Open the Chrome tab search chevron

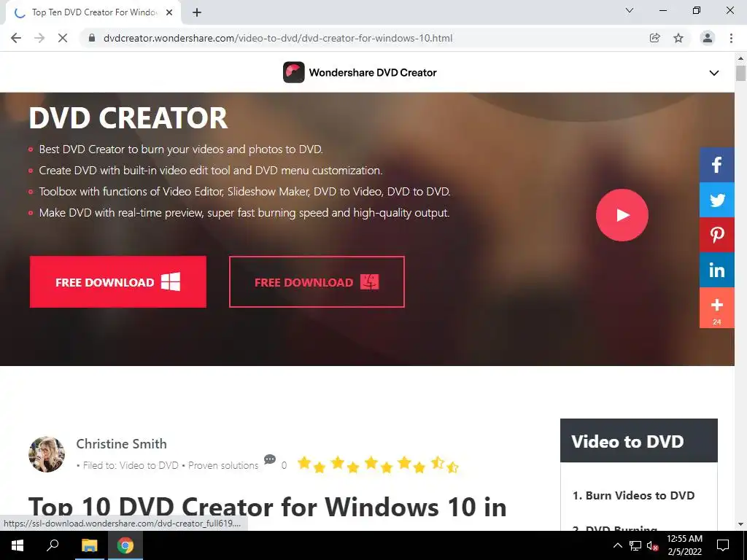(630, 10)
